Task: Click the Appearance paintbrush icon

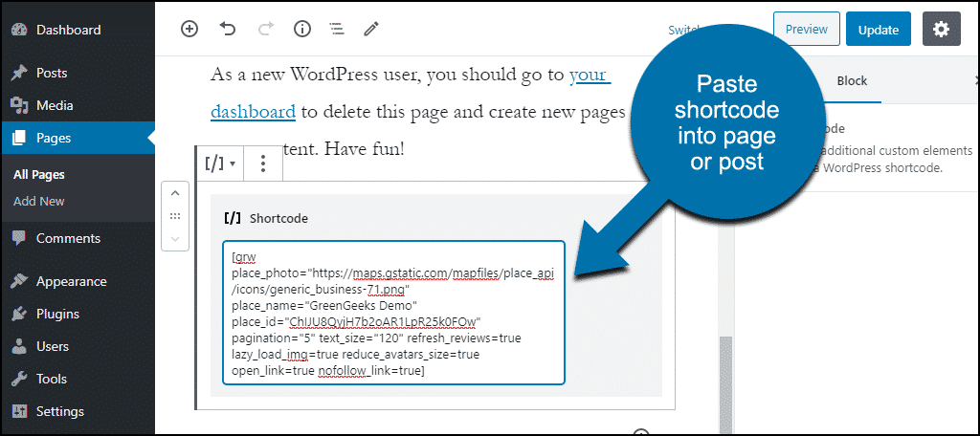Action: pyautogui.click(x=19, y=282)
